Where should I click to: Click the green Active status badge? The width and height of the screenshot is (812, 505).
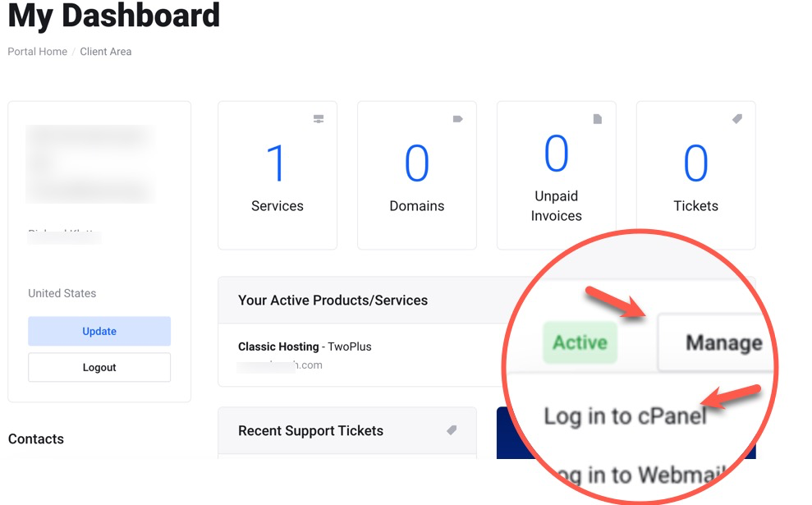(x=580, y=342)
